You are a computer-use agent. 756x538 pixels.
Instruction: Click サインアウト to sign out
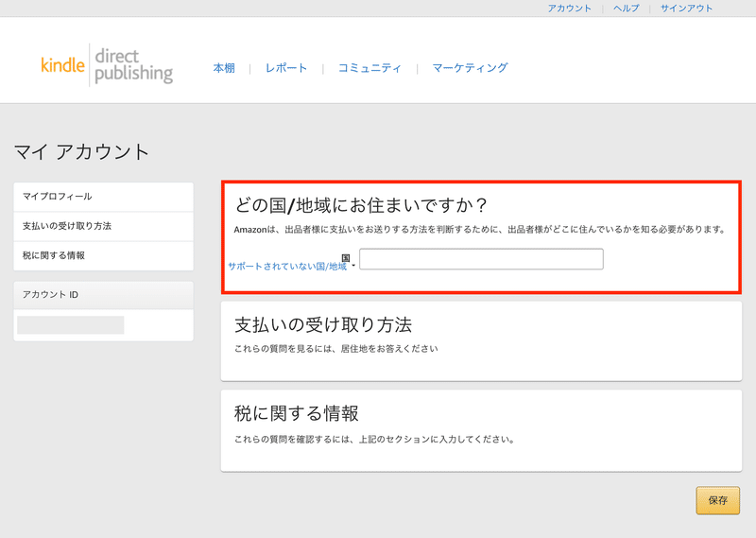click(x=686, y=9)
